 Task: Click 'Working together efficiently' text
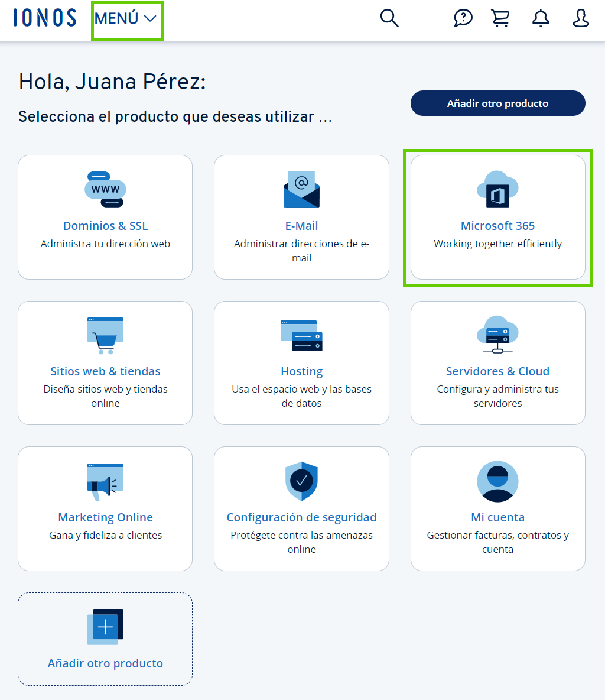click(497, 244)
